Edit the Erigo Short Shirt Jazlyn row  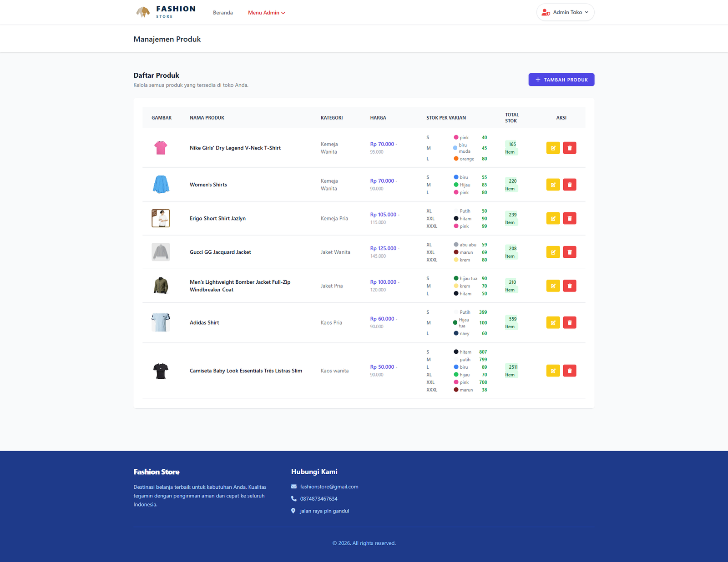tap(553, 218)
